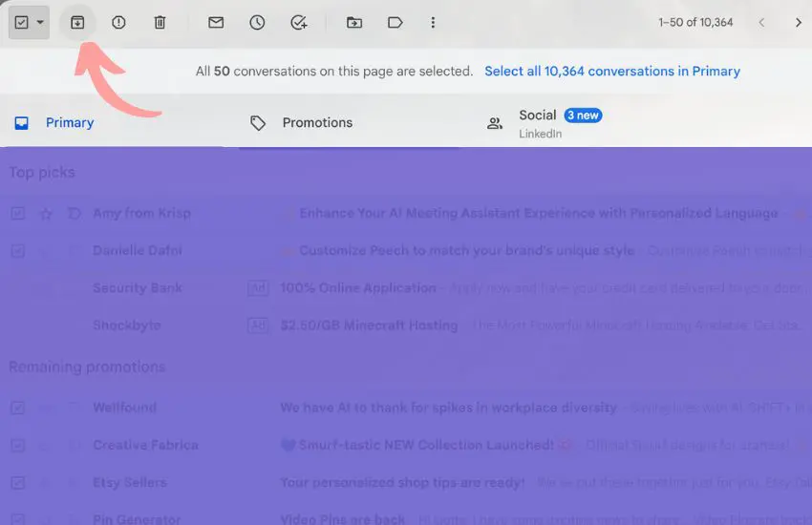812x525 pixels.
Task: Click the Report spam icon
Action: [118, 22]
